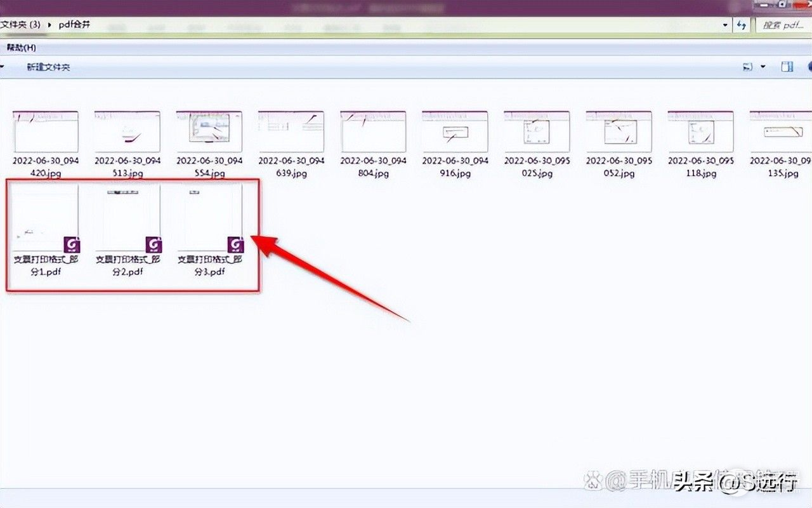Select the 2022-06-30_095118.jpg file
This screenshot has height=508, width=812.
coord(700,145)
